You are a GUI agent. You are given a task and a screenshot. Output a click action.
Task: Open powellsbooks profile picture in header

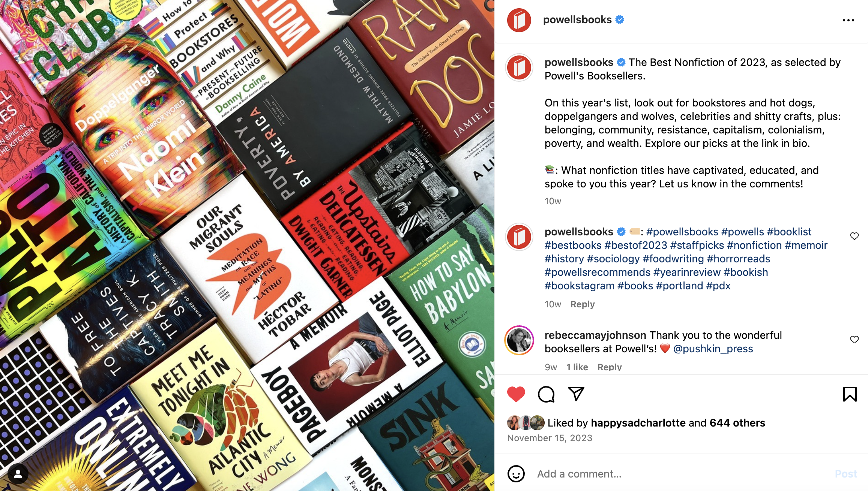click(x=519, y=20)
